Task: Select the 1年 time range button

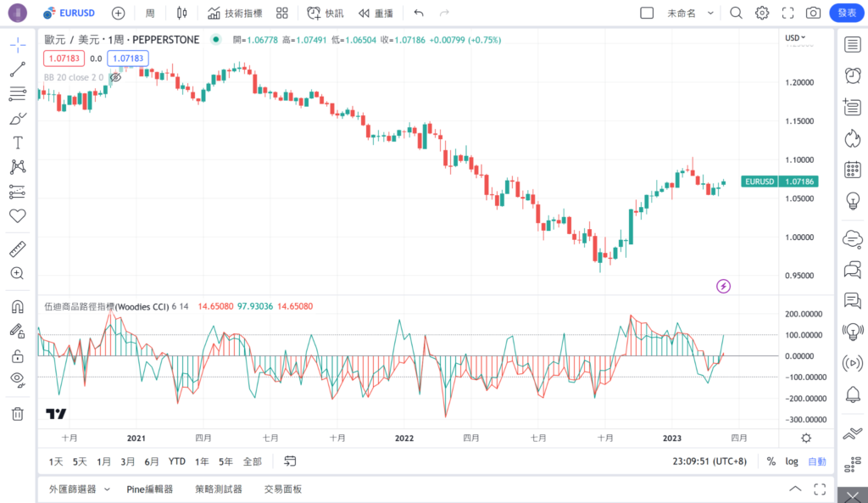Action: click(x=202, y=461)
